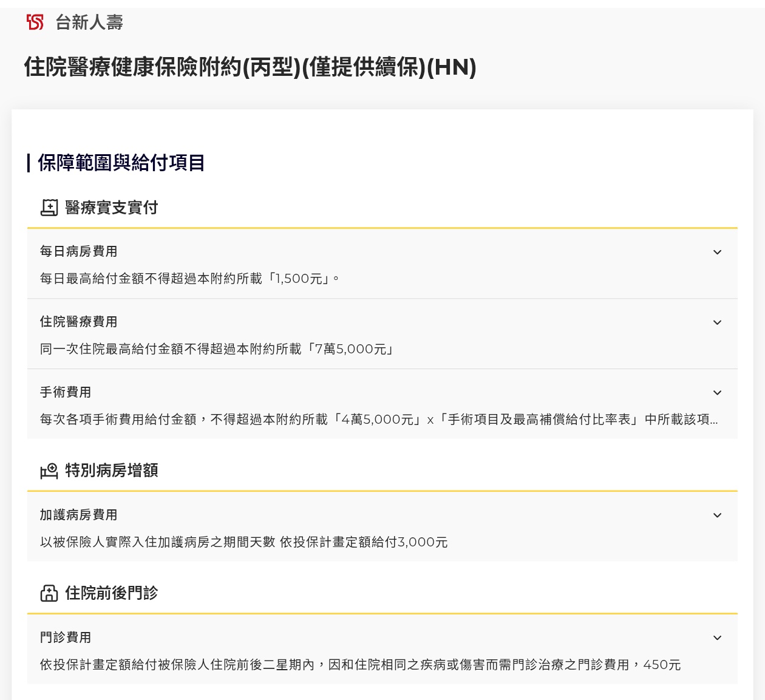Screen dimensions: 765x700
Task: Click the description mentioning 定額給付3,000元
Action: click(244, 542)
